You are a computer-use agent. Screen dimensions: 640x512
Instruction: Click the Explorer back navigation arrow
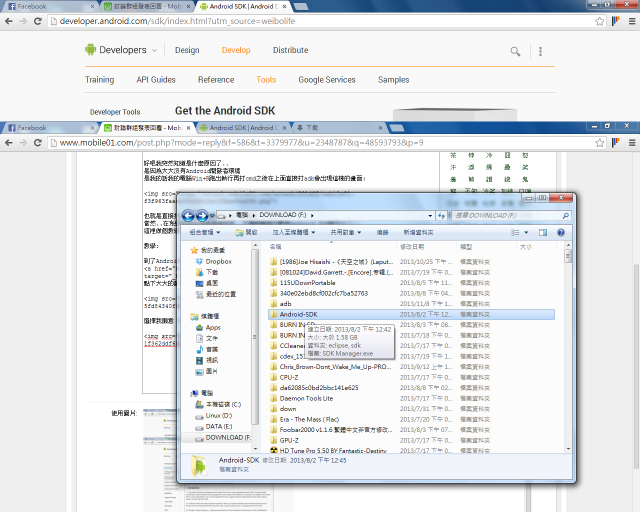click(188, 215)
